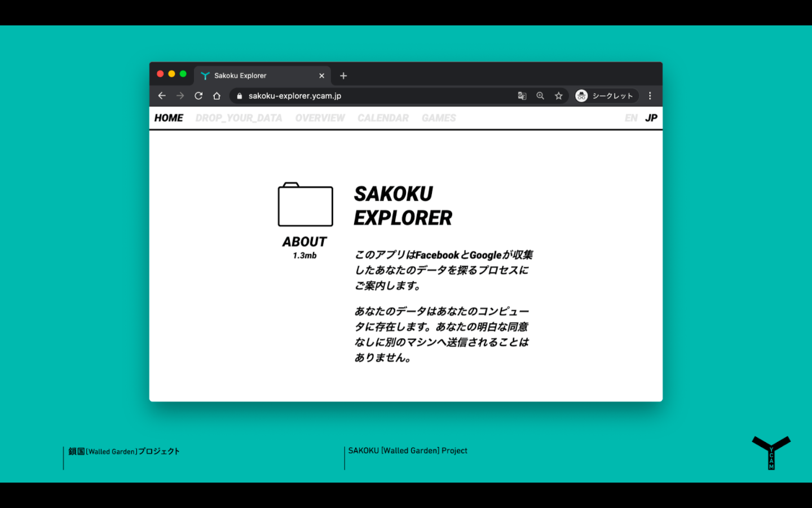Click the browser back arrow
Image resolution: width=812 pixels, height=508 pixels.
coord(162,96)
